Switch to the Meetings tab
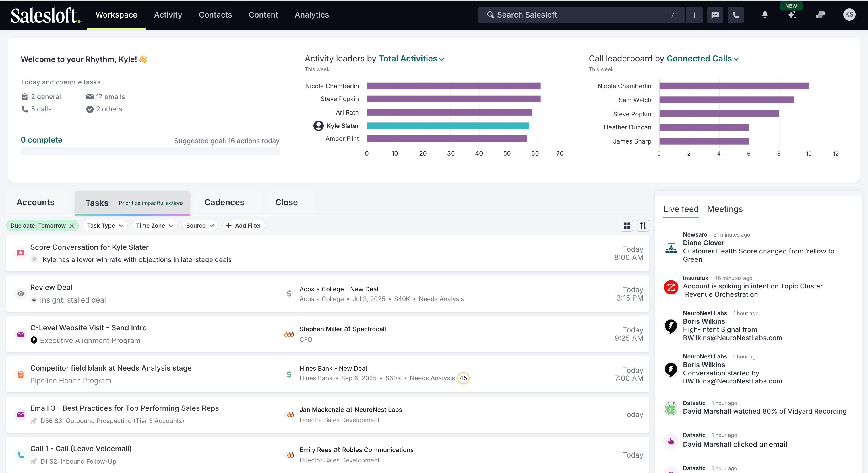 (x=724, y=209)
